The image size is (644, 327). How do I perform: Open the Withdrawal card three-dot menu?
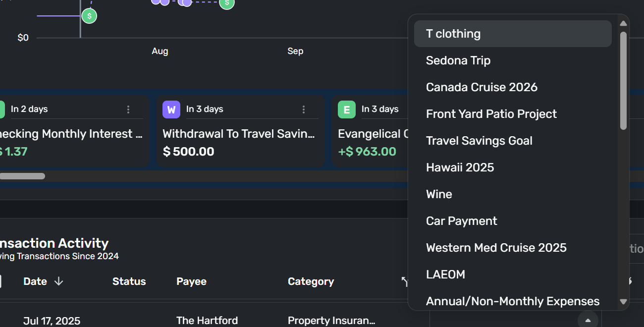point(304,109)
